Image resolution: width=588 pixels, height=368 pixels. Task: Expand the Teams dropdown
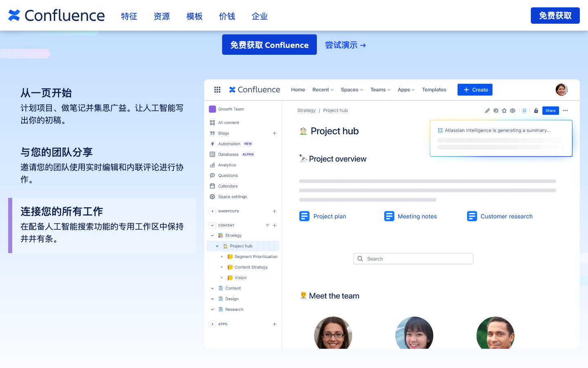point(380,90)
